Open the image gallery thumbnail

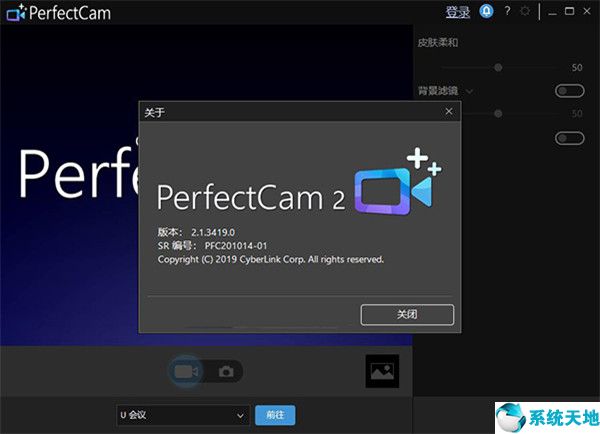click(382, 371)
